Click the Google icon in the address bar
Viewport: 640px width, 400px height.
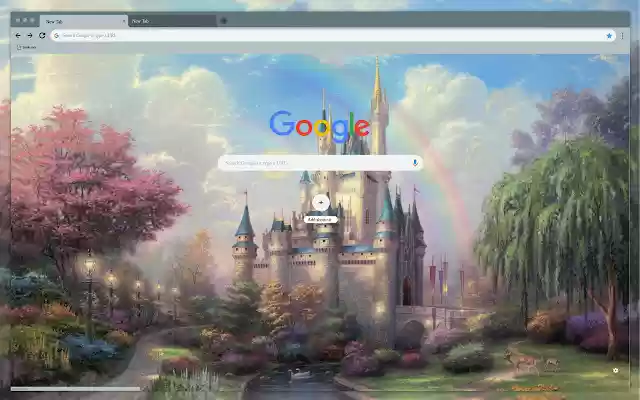point(57,36)
